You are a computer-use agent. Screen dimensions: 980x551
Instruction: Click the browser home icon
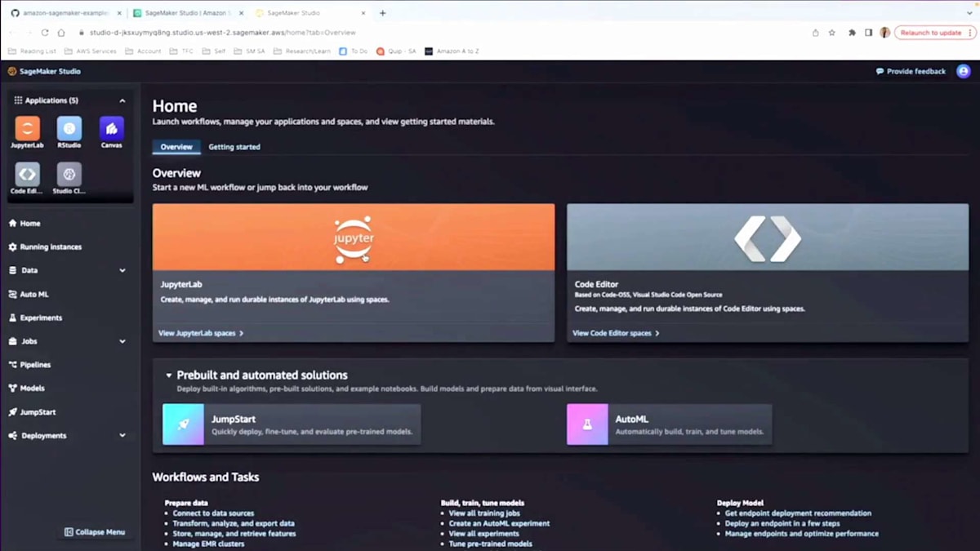pos(61,33)
